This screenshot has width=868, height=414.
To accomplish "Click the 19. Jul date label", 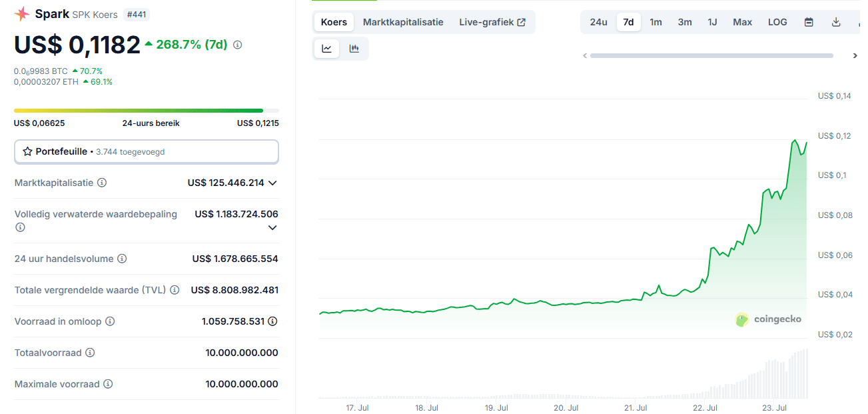I will click(496, 408).
